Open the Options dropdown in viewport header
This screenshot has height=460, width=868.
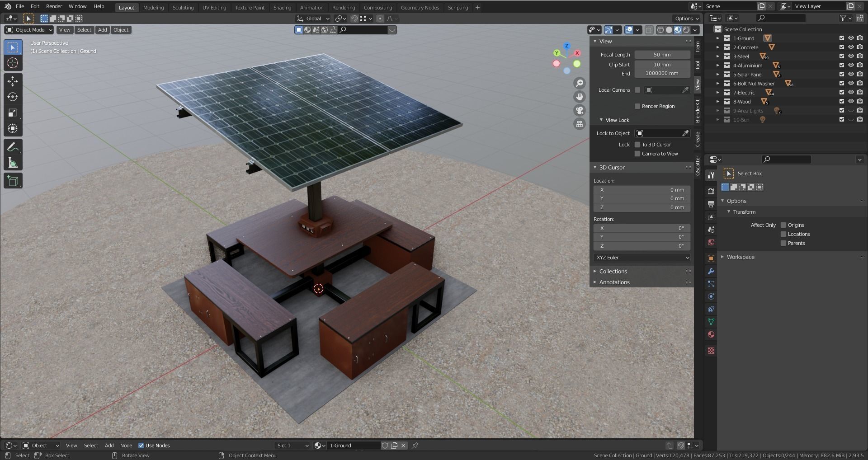click(686, 19)
